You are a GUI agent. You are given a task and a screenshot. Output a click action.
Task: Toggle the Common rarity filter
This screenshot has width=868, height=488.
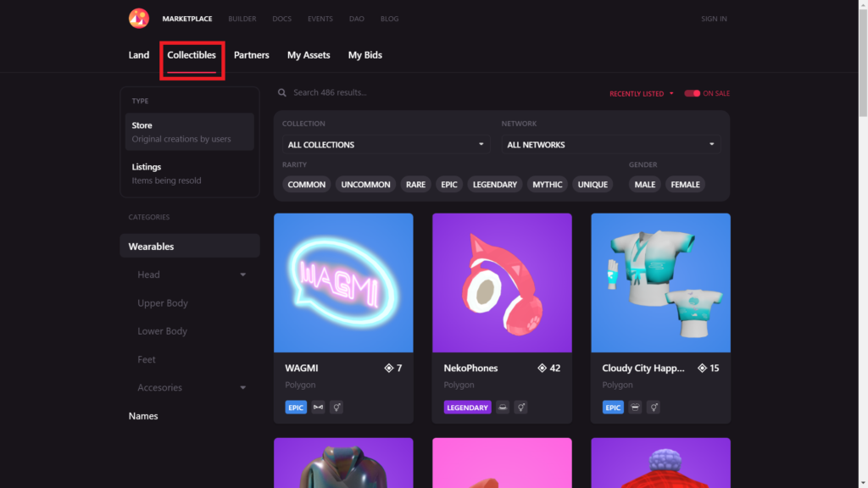pos(306,184)
